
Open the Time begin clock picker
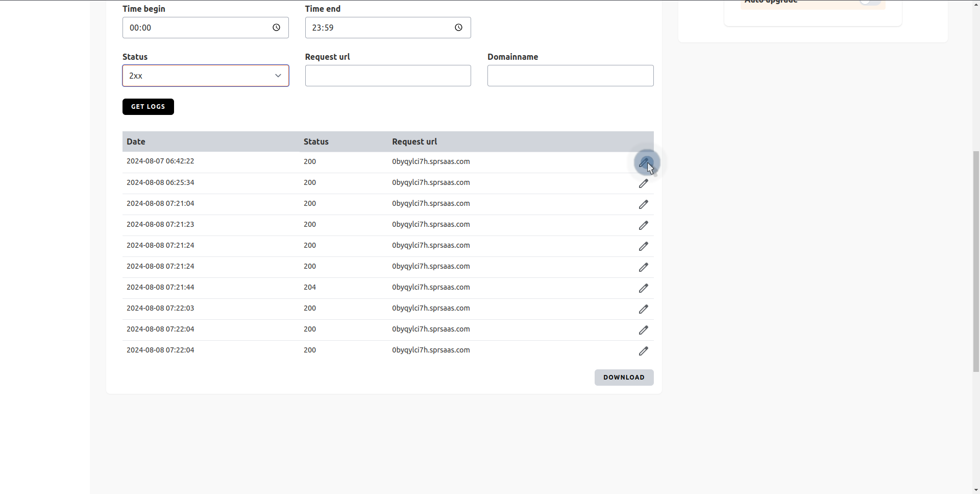tap(276, 28)
